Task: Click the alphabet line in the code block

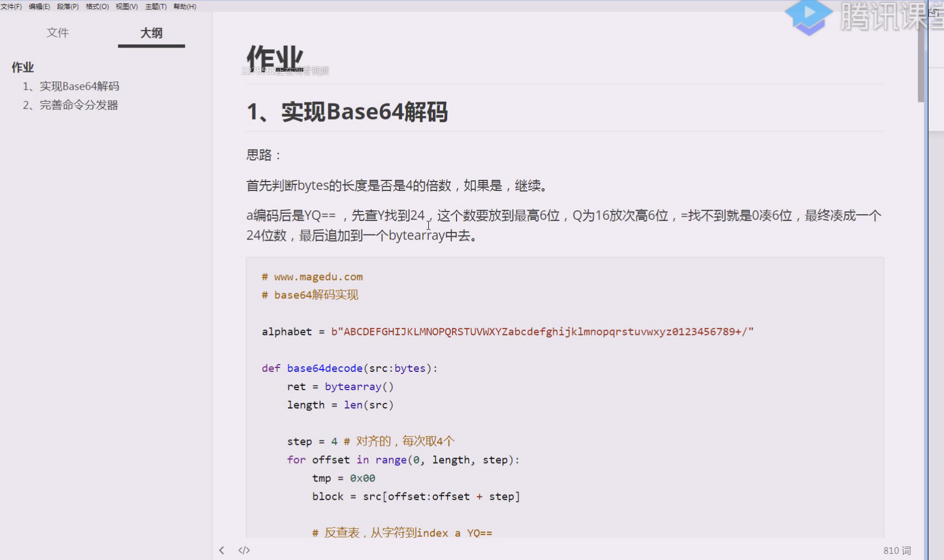Action: 507,331
